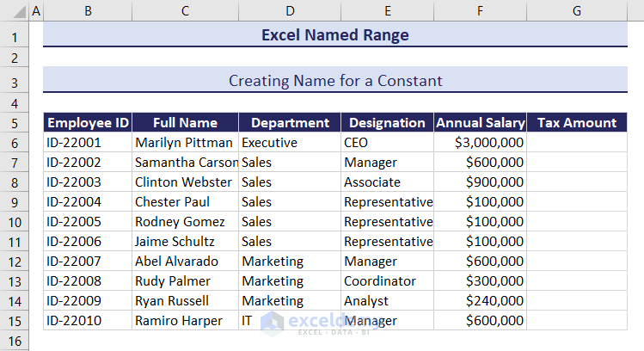
Task: Select cell containing Marilyn Pittman
Action: click(184, 143)
